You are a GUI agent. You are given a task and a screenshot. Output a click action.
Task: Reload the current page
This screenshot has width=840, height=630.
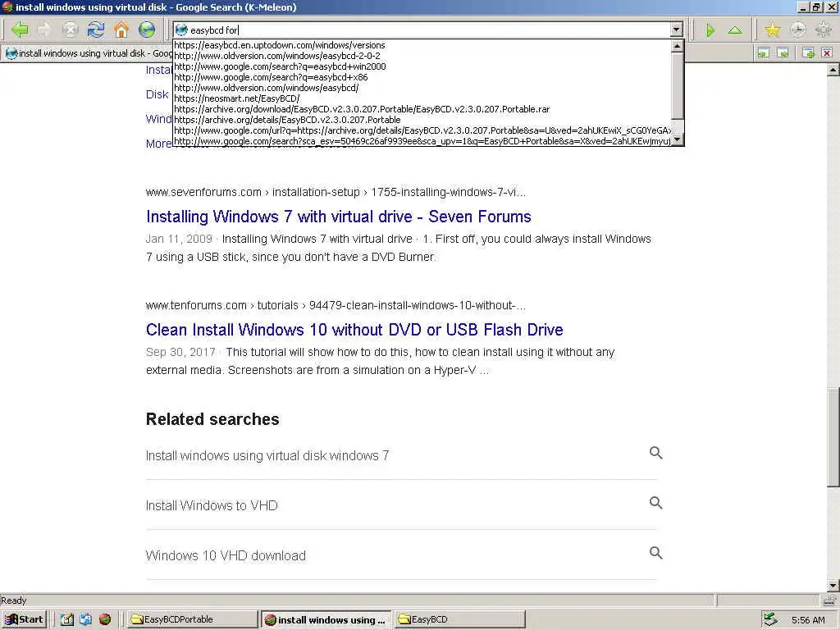(x=96, y=30)
